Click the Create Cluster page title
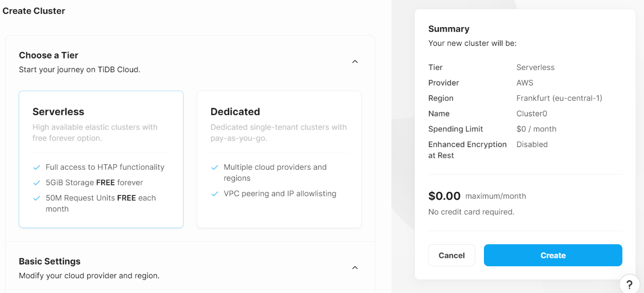Screen dimensions: 644x293 (34, 11)
